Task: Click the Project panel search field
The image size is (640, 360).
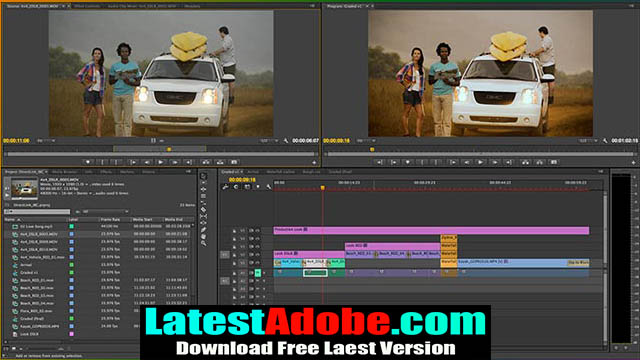Action: tap(37, 212)
